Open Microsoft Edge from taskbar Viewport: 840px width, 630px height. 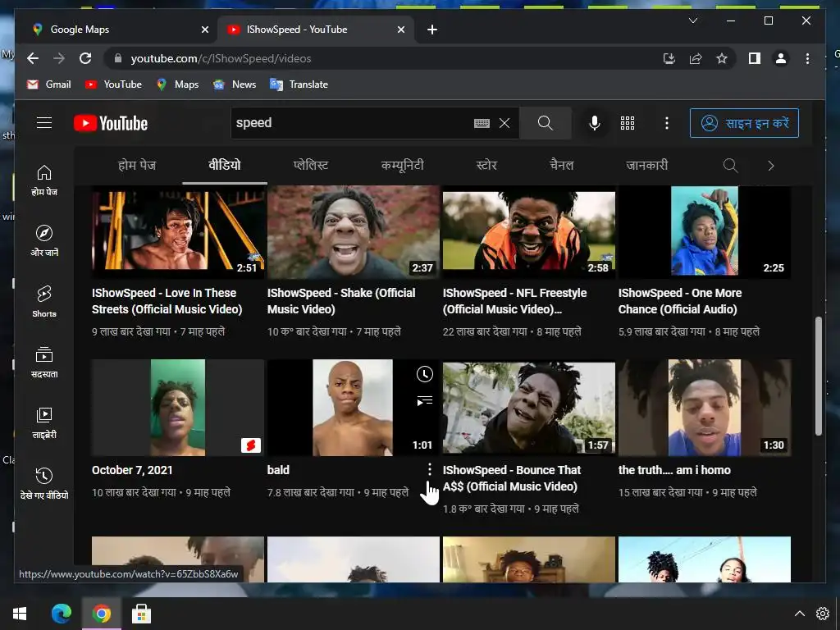tap(61, 614)
